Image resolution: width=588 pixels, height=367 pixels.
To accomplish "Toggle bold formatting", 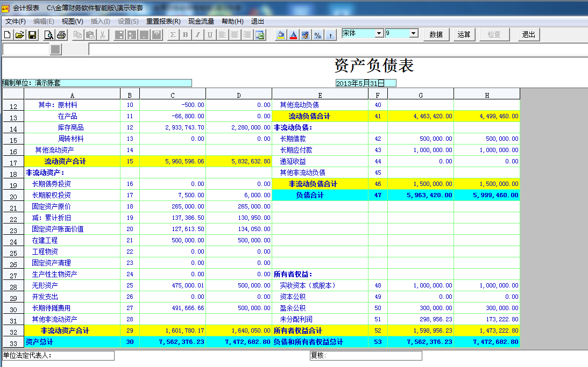I will point(186,35).
